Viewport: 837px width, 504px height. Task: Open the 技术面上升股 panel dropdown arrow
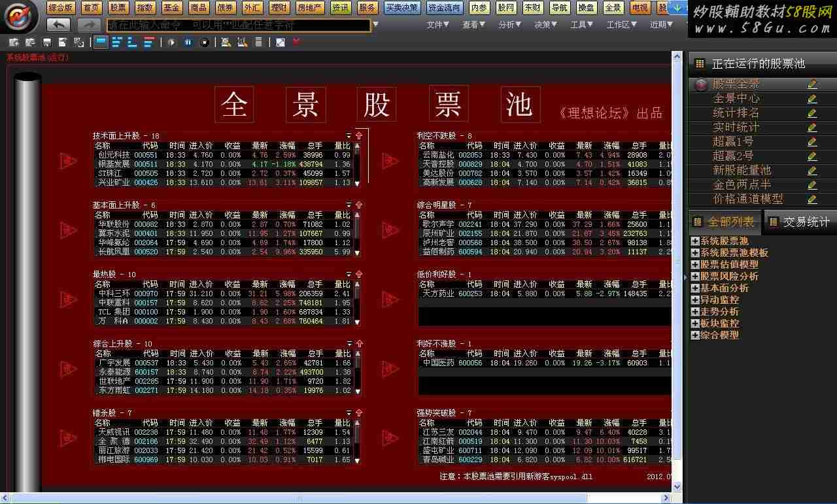(349, 136)
